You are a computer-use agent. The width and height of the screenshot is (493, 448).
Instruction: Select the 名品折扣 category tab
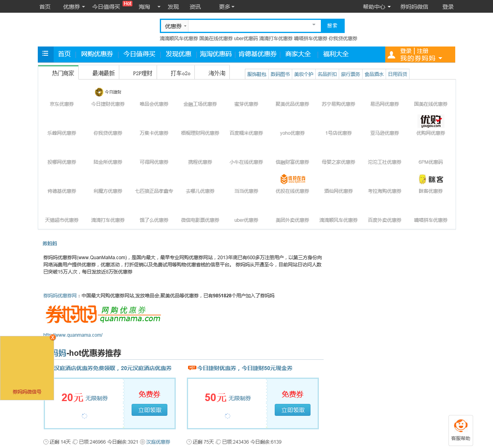(x=327, y=74)
